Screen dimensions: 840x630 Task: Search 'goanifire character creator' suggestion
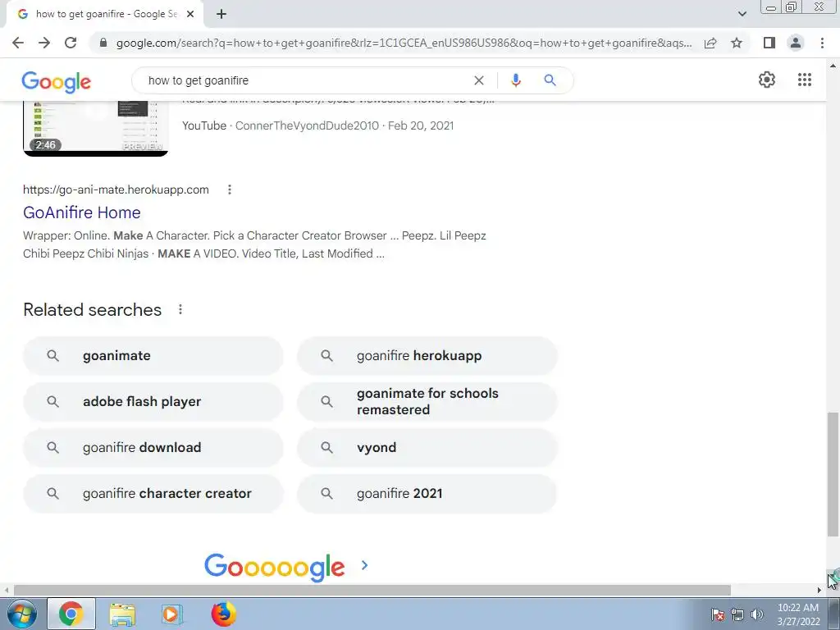pyautogui.click(x=153, y=493)
